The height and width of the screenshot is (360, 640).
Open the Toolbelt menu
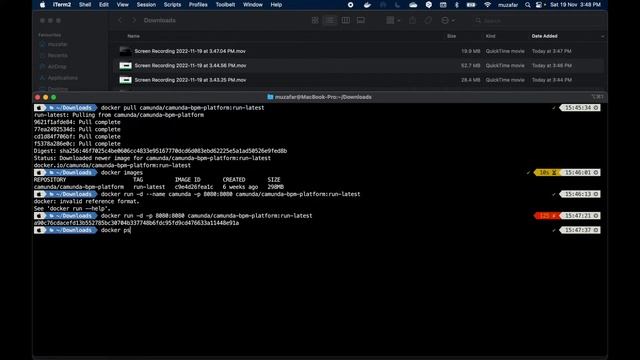click(225, 5)
